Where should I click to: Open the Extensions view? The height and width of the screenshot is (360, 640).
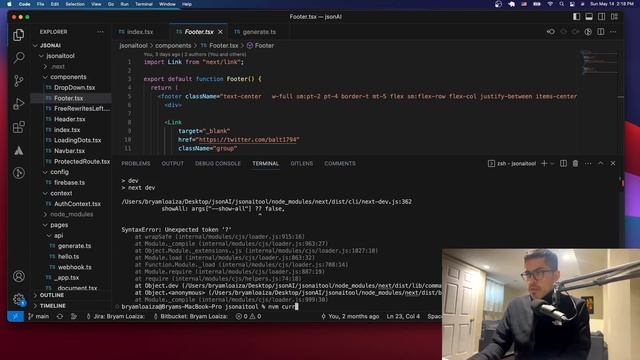[18, 127]
